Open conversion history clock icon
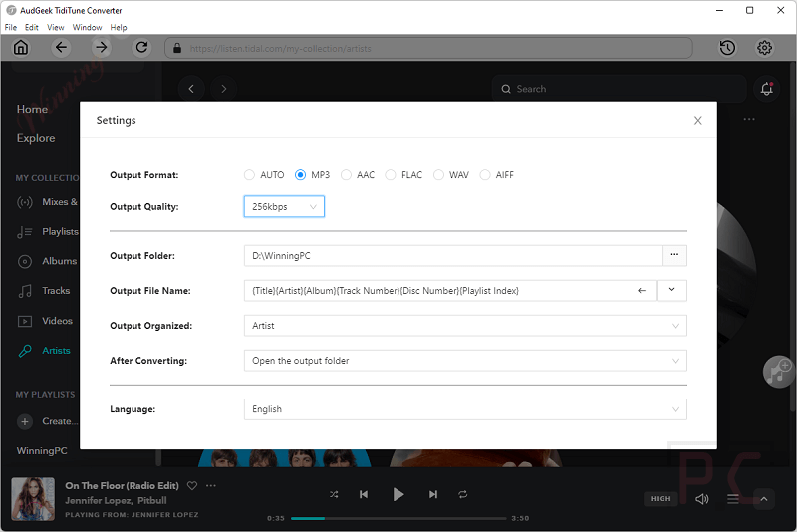Viewport: 797px width, 532px height. (x=727, y=48)
